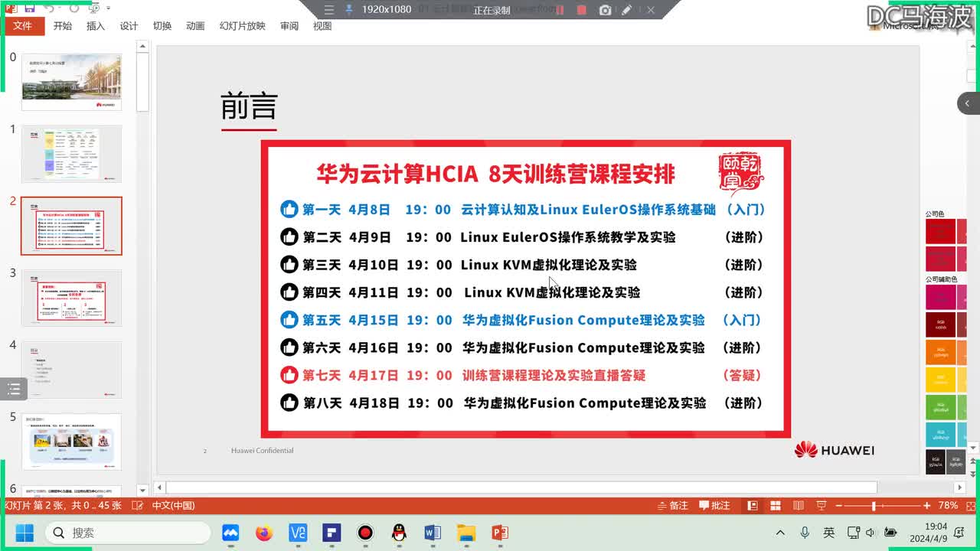Toggle the 备注 notes pane
Viewport: 980px width, 551px height.
tap(672, 506)
